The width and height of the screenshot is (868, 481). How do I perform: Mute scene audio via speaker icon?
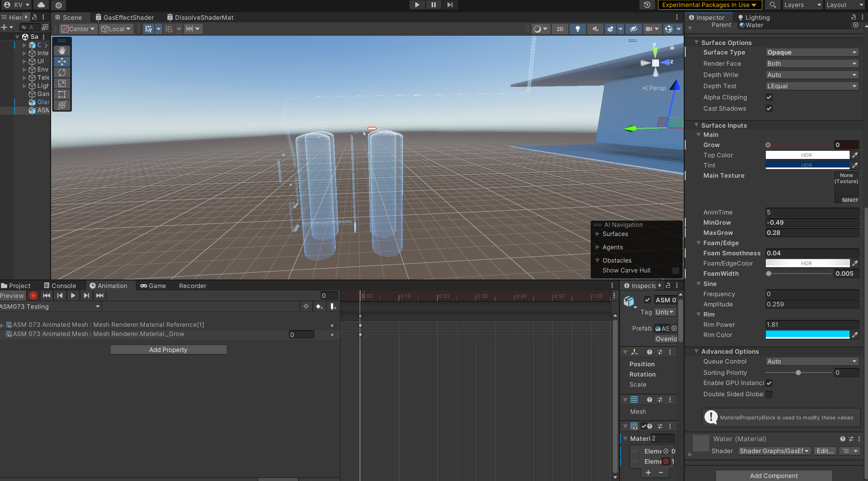point(595,29)
